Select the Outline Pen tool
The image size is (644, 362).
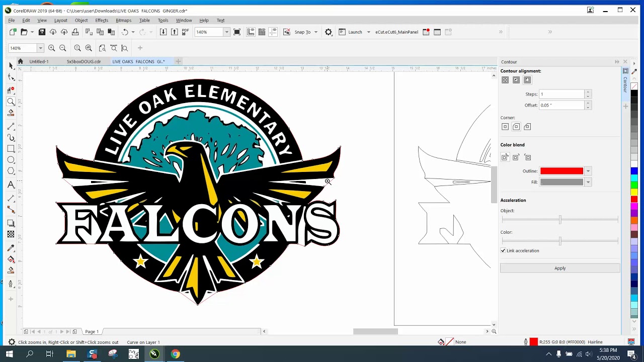coord(11,284)
